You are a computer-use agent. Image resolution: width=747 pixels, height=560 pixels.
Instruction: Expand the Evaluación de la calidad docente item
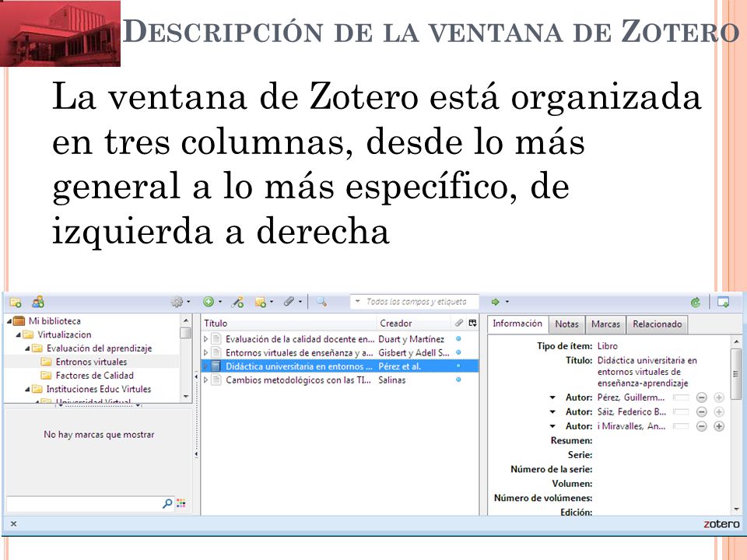tap(205, 339)
